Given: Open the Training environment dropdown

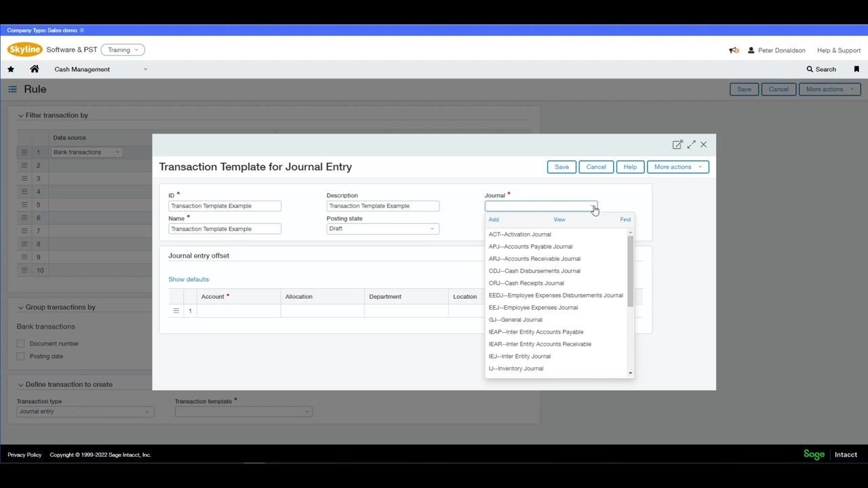Looking at the screenshot, I should [x=123, y=50].
